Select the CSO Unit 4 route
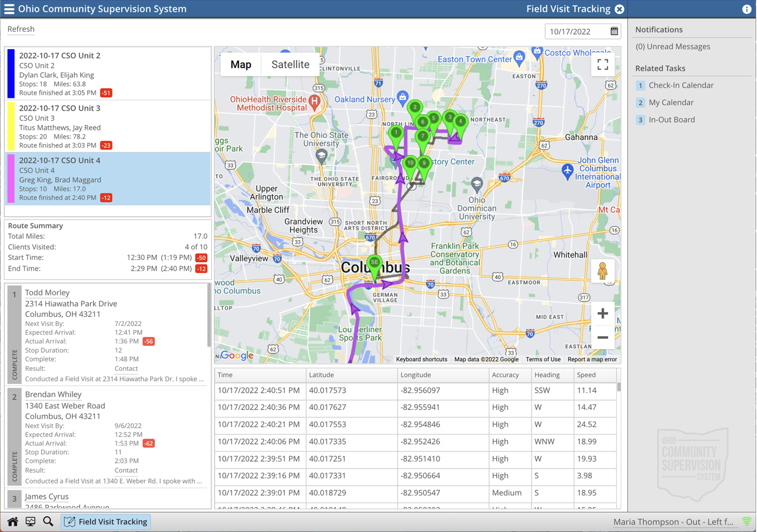The image size is (757, 532). pos(108,178)
